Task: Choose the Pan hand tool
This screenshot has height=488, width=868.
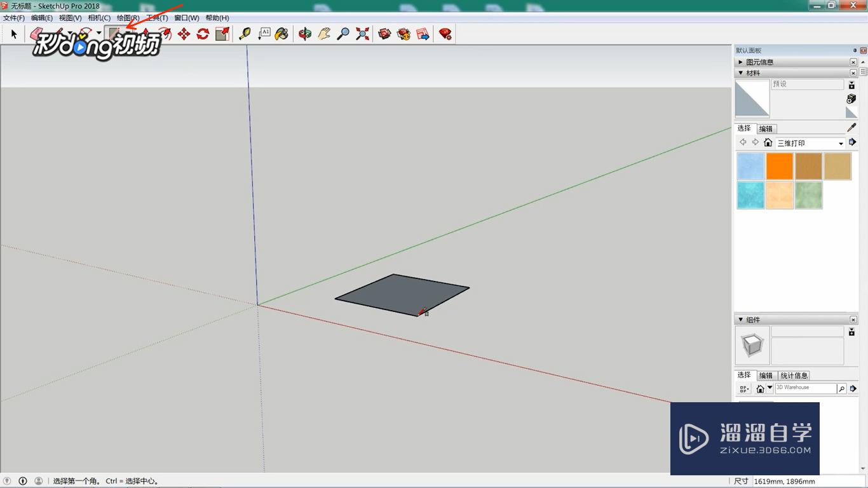Action: tap(324, 34)
